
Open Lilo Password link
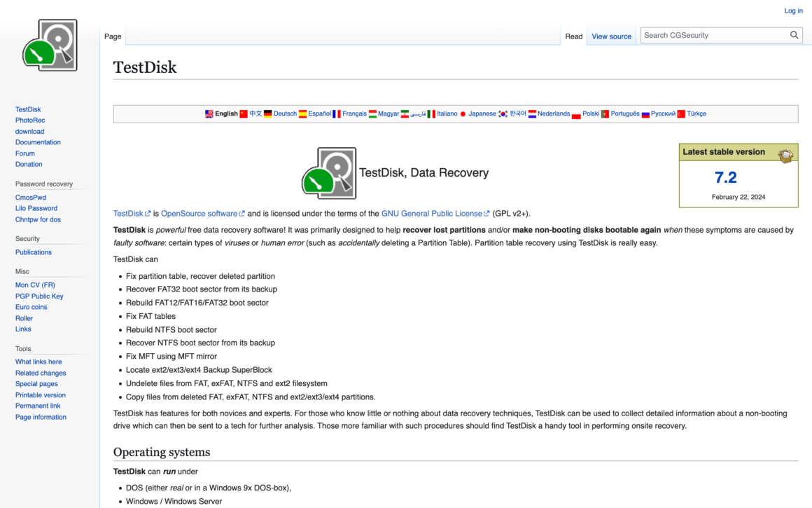[x=36, y=208]
